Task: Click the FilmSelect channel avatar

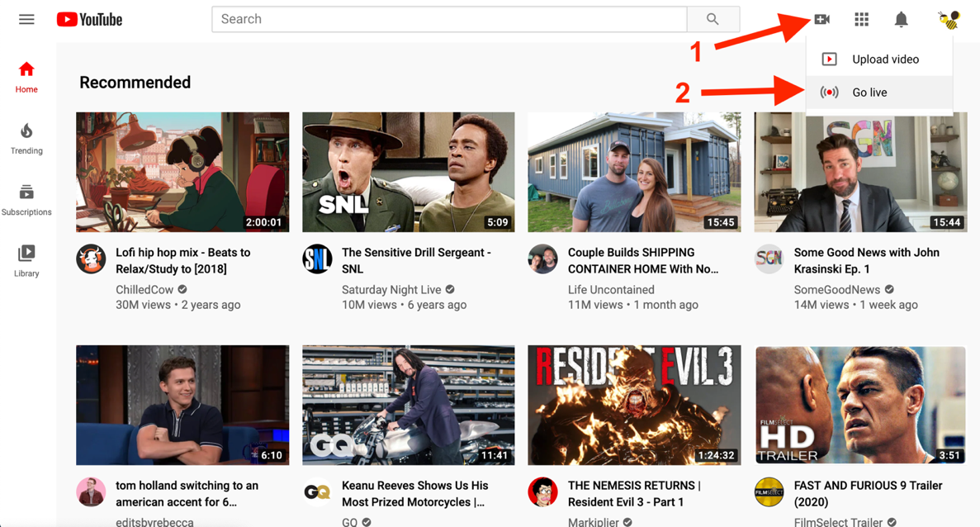Action: (769, 492)
